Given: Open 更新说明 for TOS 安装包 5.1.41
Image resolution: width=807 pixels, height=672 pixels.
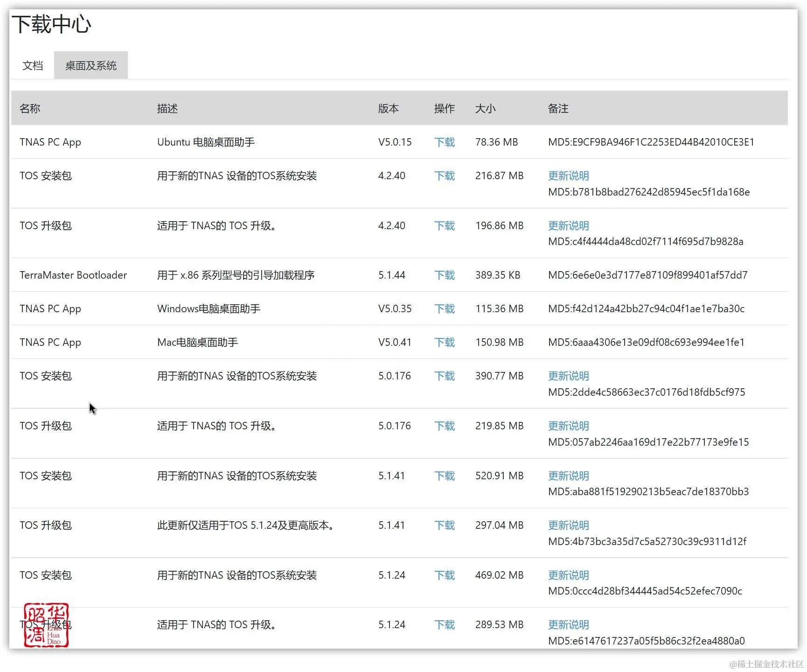Looking at the screenshot, I should click(569, 476).
